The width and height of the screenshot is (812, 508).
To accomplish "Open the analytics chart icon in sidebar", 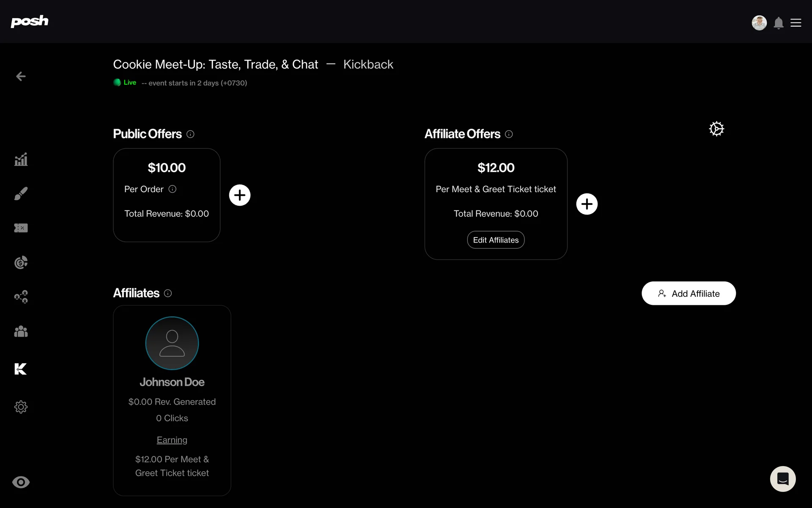I will coord(21,160).
